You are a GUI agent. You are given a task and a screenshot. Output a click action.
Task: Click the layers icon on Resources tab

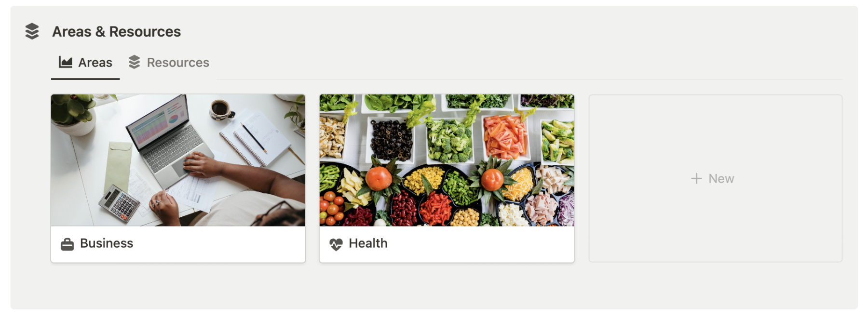point(134,62)
